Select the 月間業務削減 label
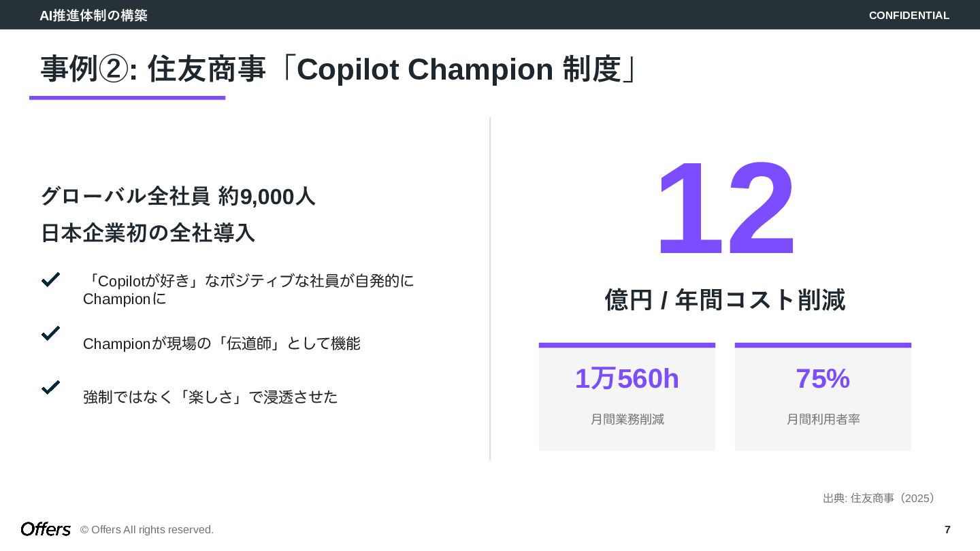The height and width of the screenshot is (551, 980). (x=627, y=419)
